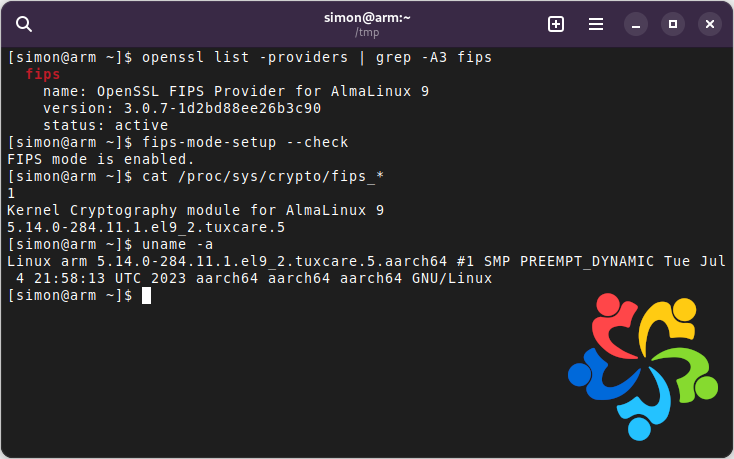
Task: Click the AlmaLinux logo
Action: 643,367
